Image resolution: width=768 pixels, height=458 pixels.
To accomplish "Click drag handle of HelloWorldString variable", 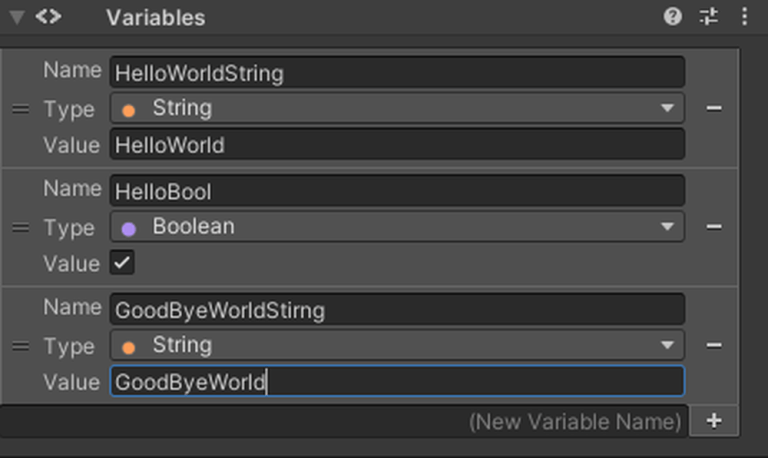I will pos(20,109).
